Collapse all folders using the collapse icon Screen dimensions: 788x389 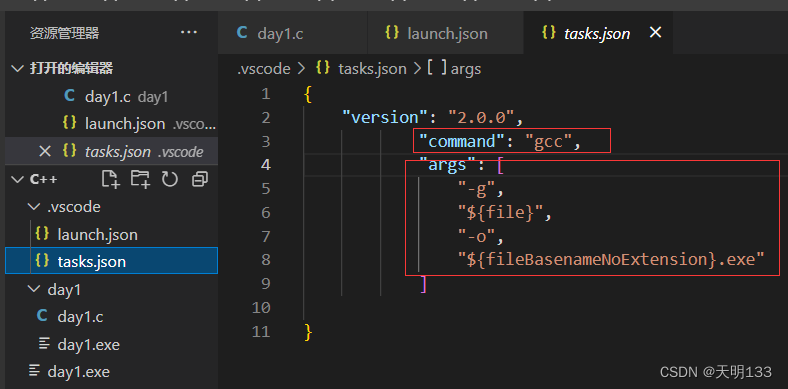[x=200, y=179]
